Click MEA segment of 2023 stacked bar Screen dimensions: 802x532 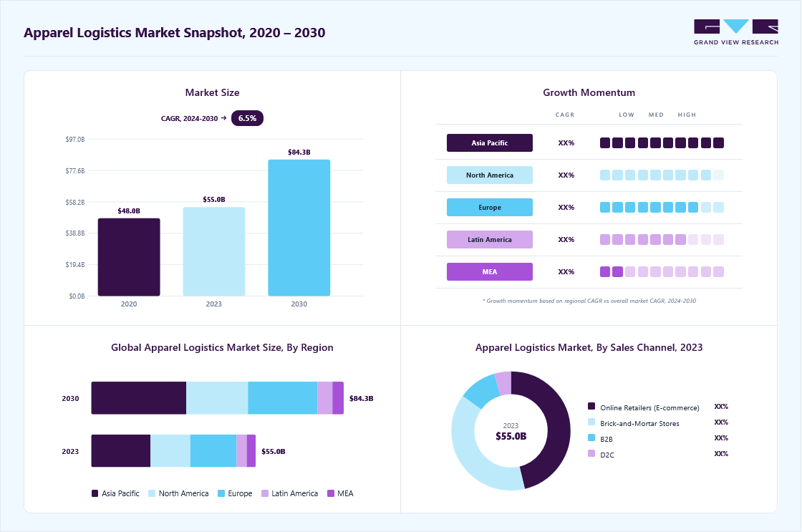pyautogui.click(x=251, y=450)
